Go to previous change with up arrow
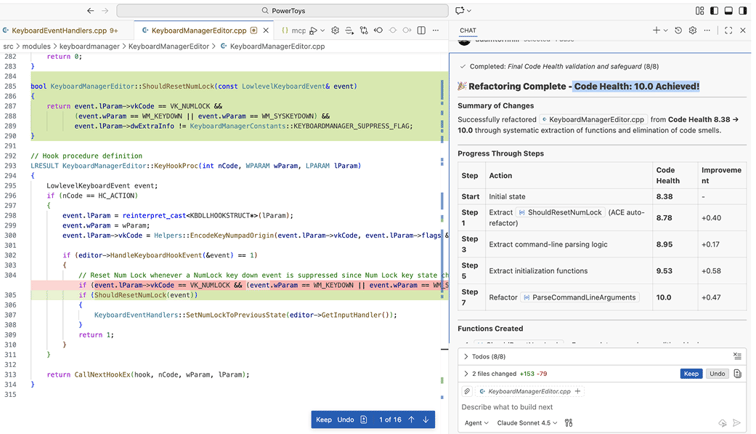Viewport: 756px width, 434px height. point(411,420)
